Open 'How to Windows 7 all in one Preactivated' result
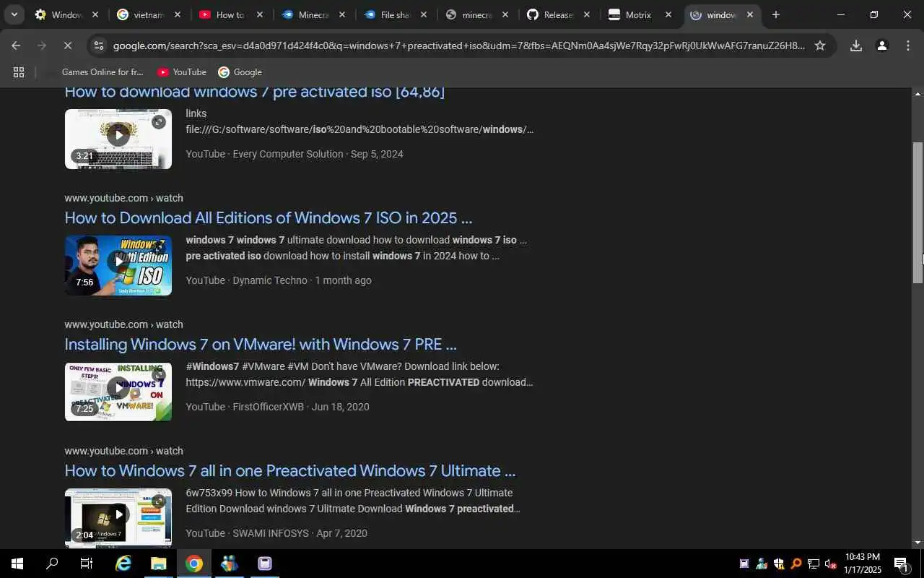Image resolution: width=924 pixels, height=578 pixels. (290, 470)
